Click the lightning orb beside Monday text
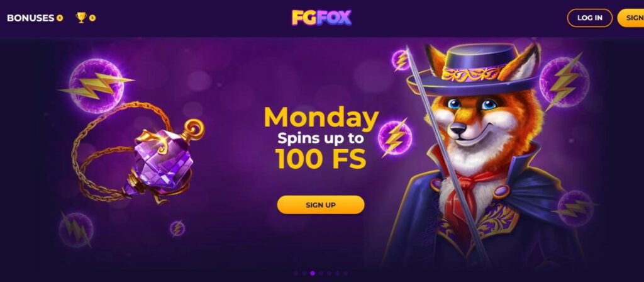The image size is (644, 282). tap(395, 137)
